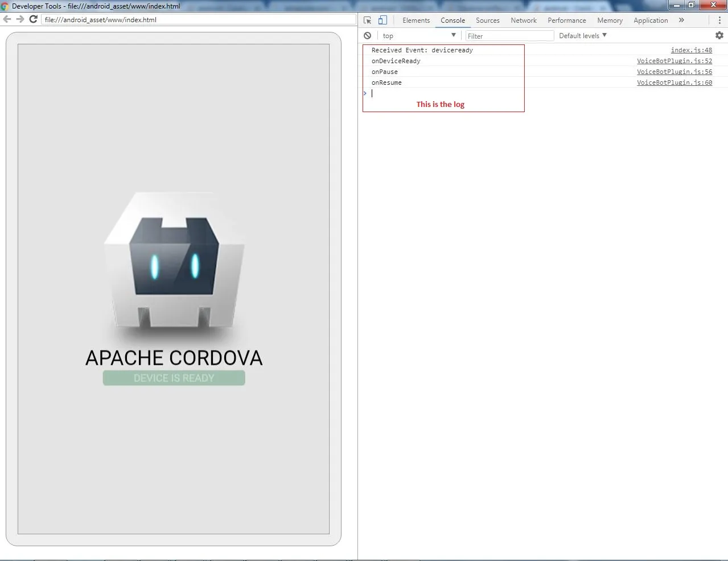Show more DevTools tabs chevron
The image size is (728, 561).
681,20
